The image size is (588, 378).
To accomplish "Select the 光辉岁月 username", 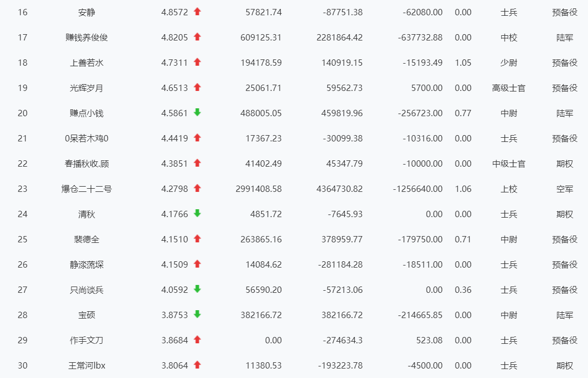I will [x=87, y=88].
